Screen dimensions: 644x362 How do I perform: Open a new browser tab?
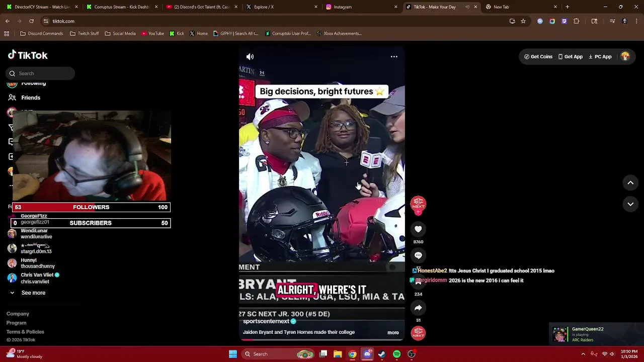(x=567, y=7)
